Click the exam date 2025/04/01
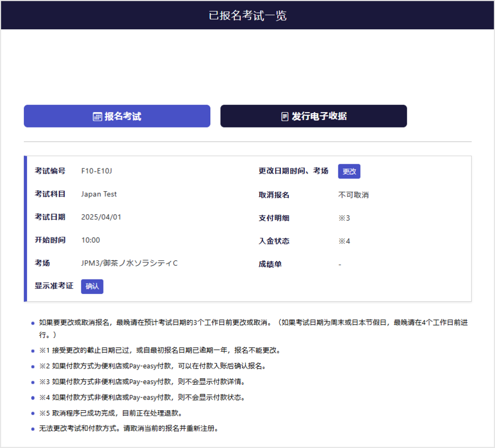Screen dimensions: 495x448 [101, 217]
